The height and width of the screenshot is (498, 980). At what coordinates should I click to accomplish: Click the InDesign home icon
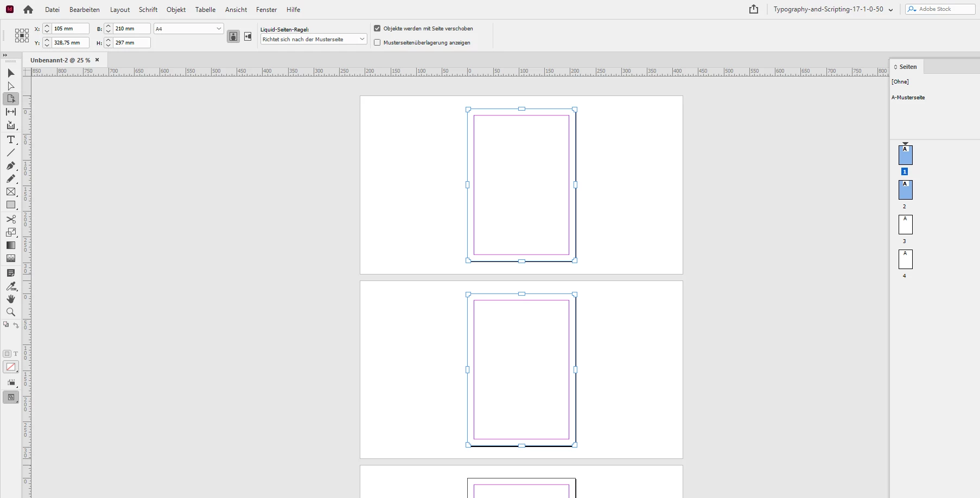click(28, 9)
